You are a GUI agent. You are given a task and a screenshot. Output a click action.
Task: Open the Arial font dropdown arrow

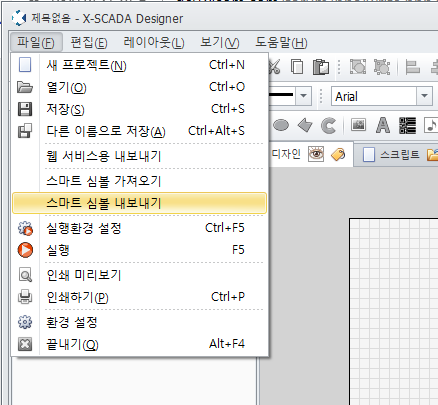424,96
